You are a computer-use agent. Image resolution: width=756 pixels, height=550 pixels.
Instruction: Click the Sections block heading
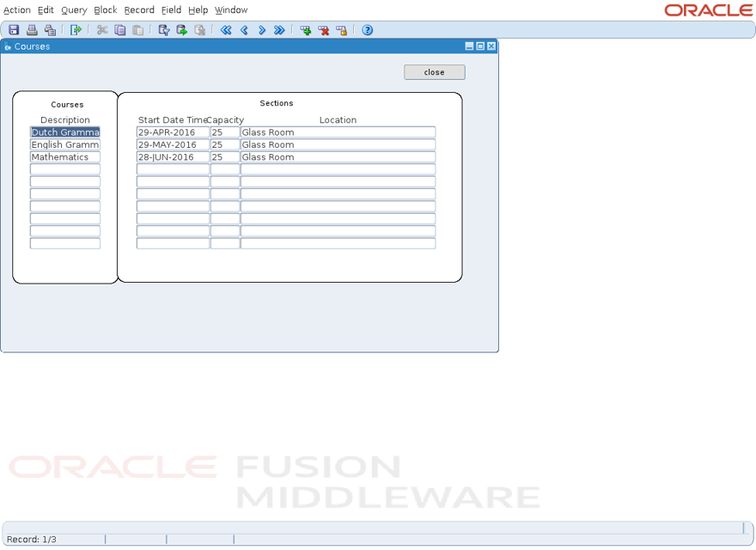(x=277, y=103)
